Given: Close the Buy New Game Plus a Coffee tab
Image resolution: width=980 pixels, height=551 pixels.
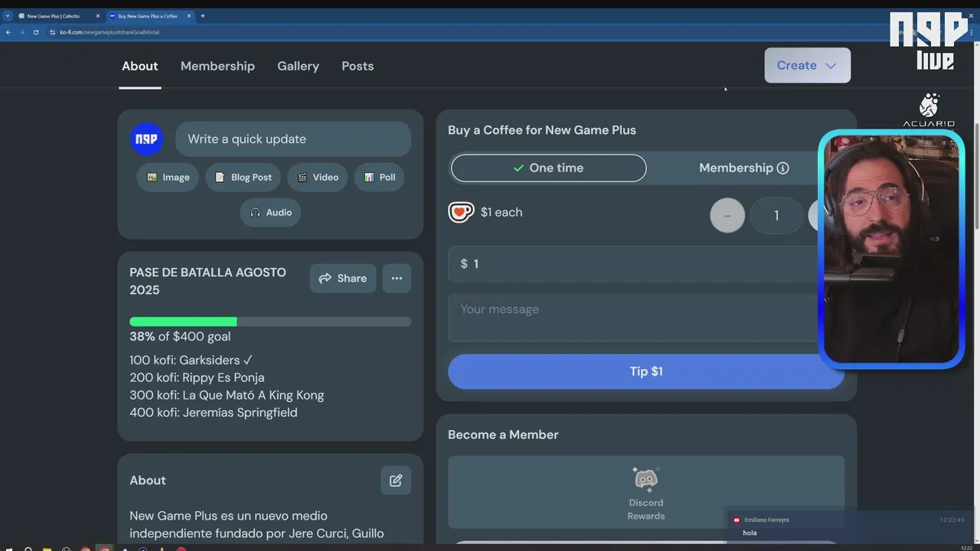Looking at the screenshot, I should 189,16.
